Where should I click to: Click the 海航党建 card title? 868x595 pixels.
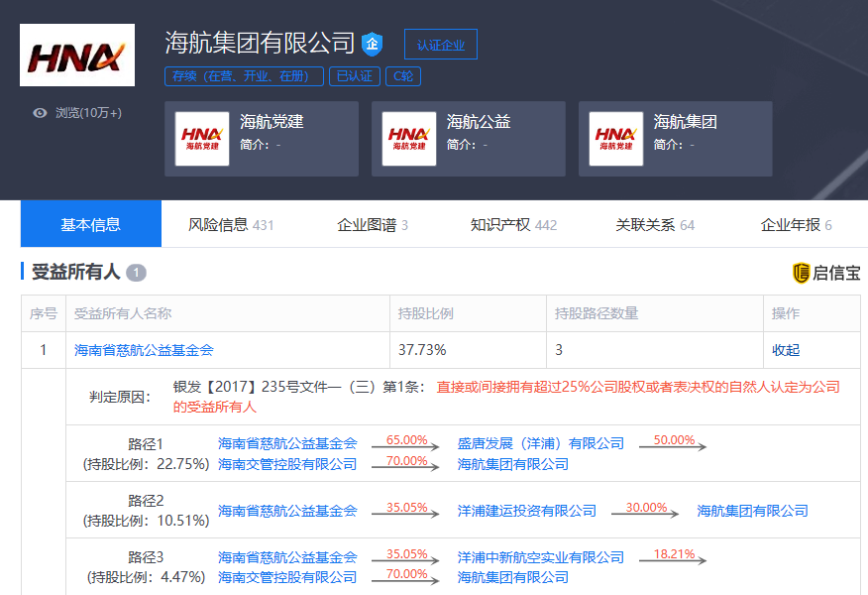[271, 122]
